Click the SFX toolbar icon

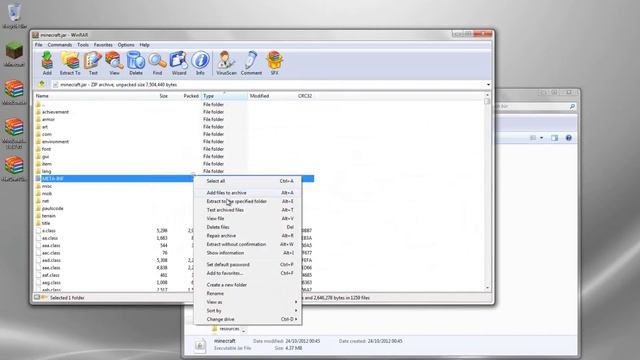[275, 63]
